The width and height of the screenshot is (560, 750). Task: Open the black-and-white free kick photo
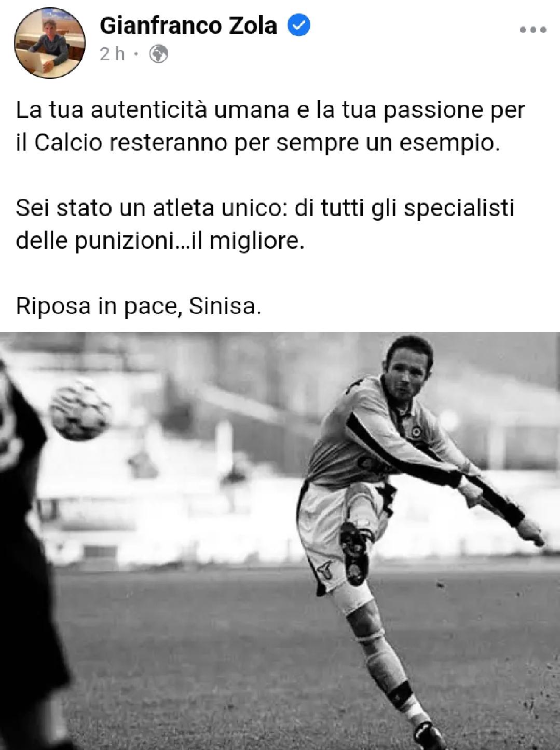280,541
